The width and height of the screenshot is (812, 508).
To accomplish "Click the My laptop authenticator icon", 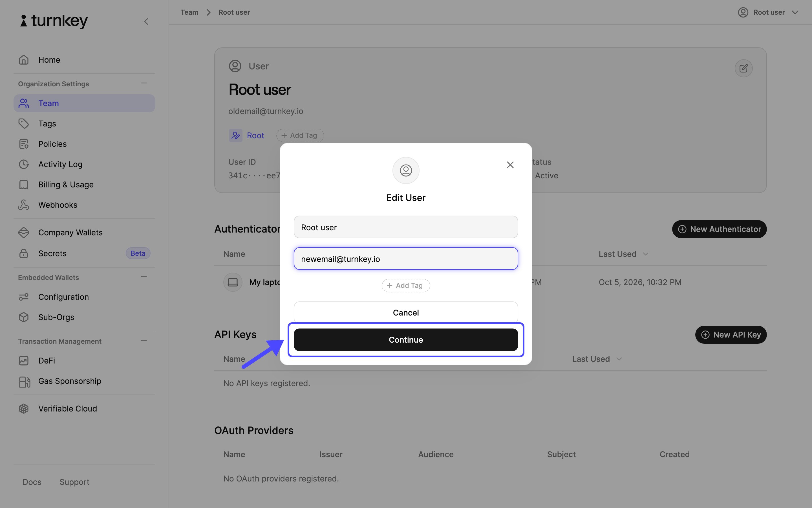I will click(233, 282).
